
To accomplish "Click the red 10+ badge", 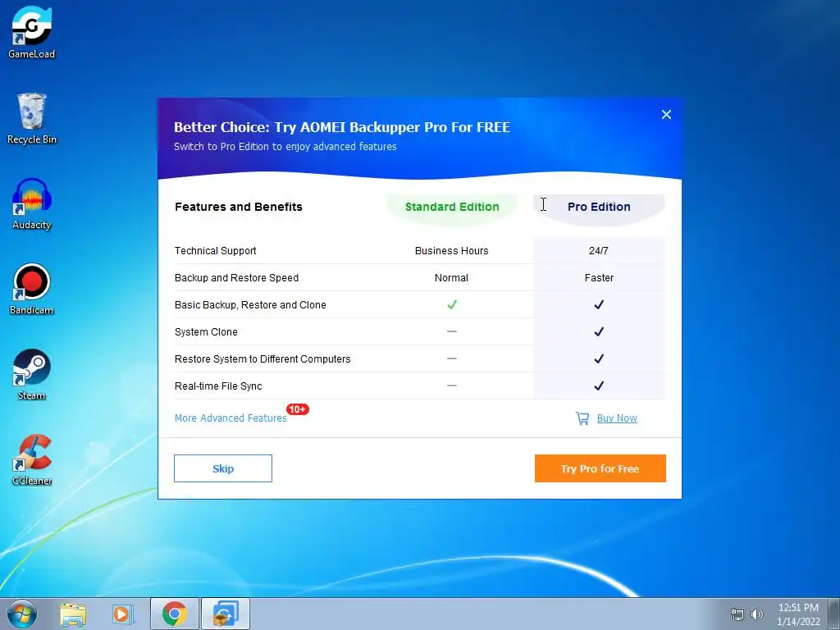I will [298, 409].
